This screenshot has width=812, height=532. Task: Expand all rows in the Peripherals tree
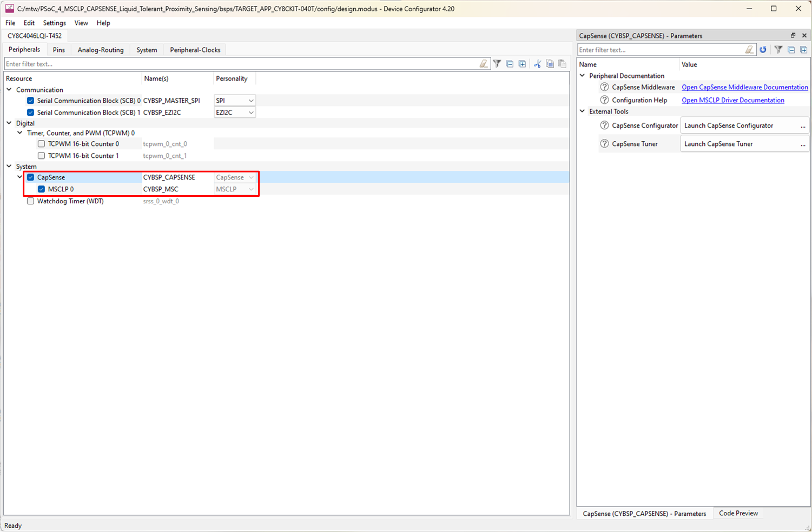pyautogui.click(x=522, y=64)
